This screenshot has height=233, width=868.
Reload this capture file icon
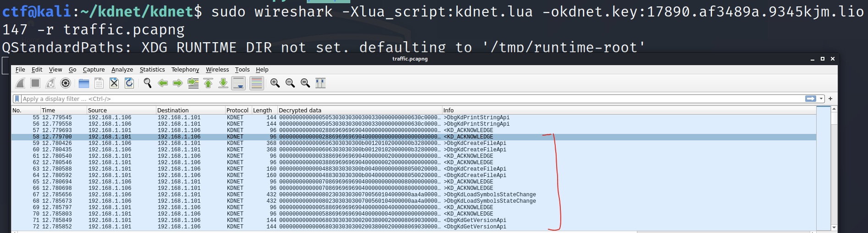tap(129, 83)
